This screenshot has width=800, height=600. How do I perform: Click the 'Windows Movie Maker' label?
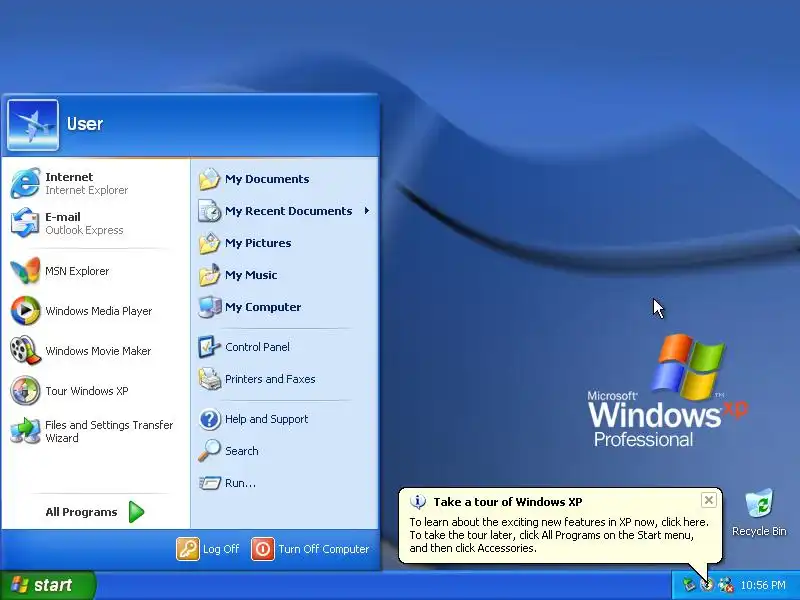click(x=98, y=351)
